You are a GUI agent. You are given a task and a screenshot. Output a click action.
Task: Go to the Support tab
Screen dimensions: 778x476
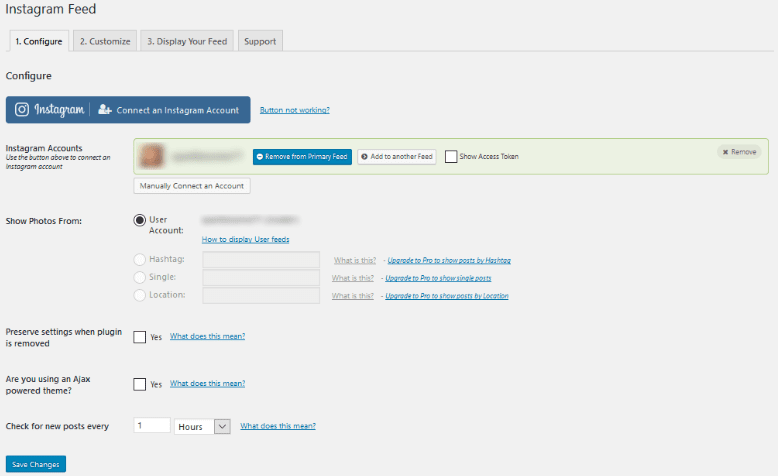click(260, 41)
